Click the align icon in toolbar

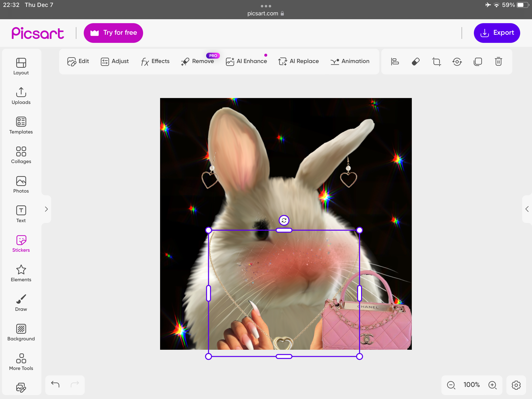pos(395,62)
